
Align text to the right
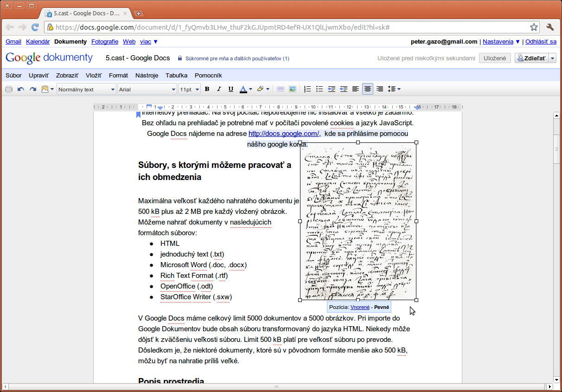tap(380, 89)
